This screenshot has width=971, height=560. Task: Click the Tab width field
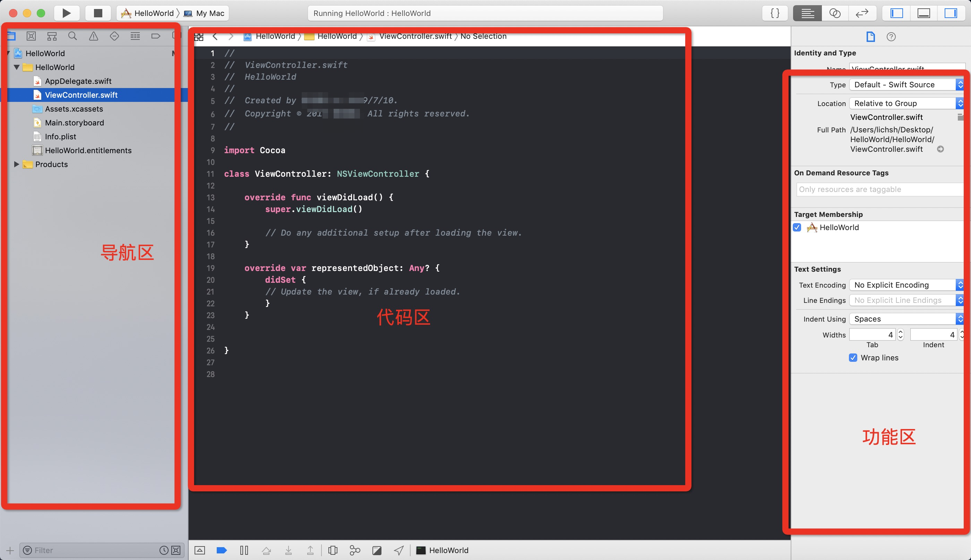873,335
